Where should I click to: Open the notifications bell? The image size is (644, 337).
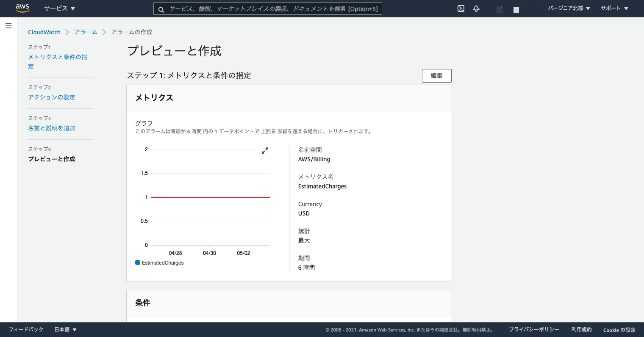[x=476, y=8]
